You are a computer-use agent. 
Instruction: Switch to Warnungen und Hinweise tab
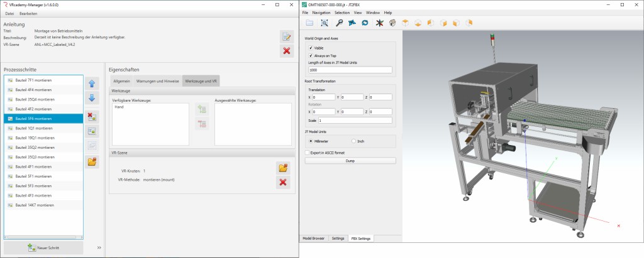(x=158, y=81)
